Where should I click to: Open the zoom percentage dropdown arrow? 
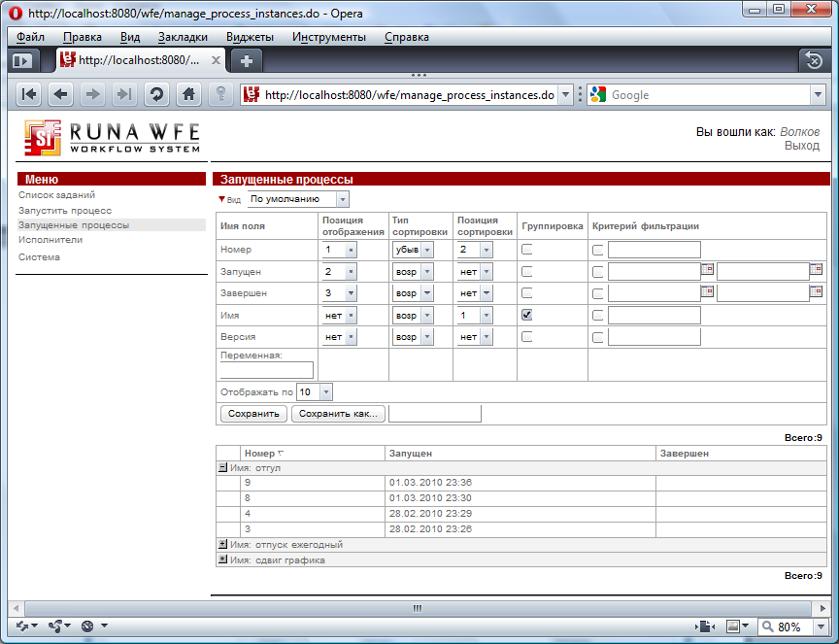point(821,626)
